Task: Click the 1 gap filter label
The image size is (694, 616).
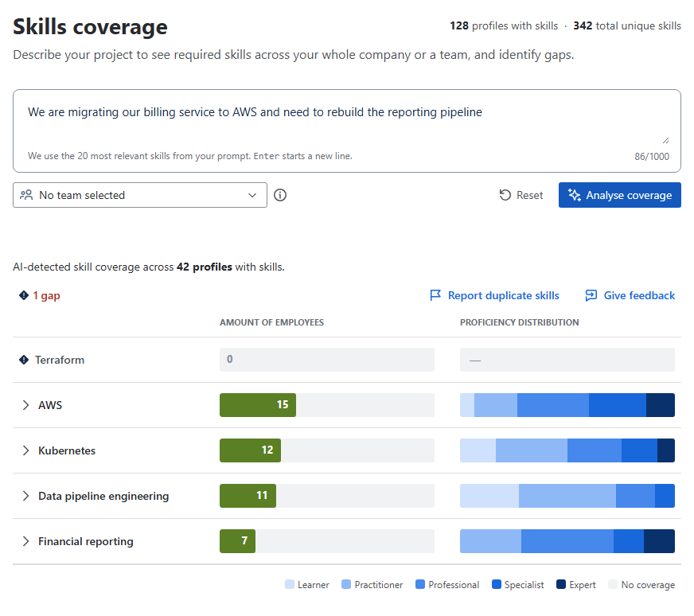Action: (x=46, y=295)
